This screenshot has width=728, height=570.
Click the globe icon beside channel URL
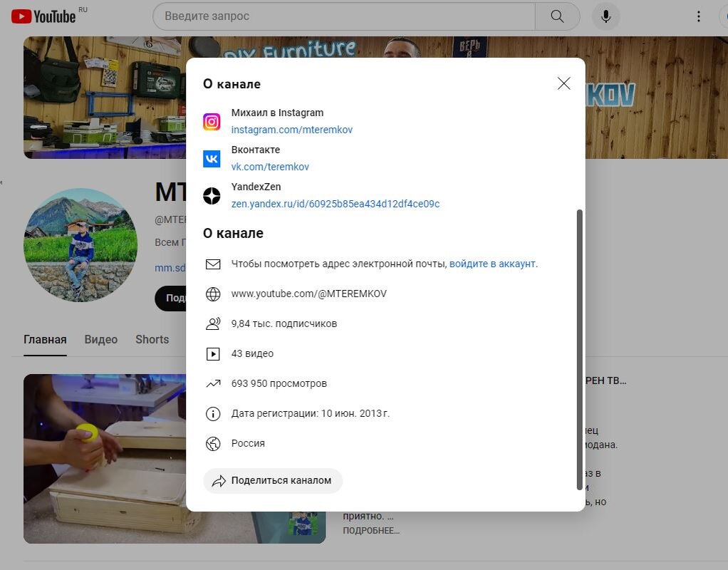pos(213,294)
